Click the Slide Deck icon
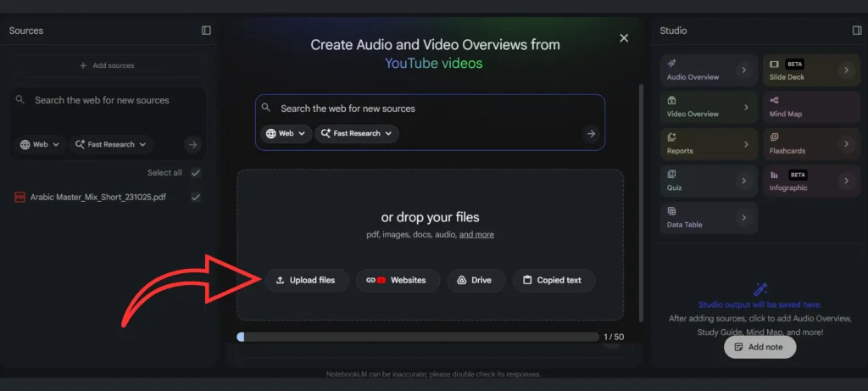 pos(774,64)
